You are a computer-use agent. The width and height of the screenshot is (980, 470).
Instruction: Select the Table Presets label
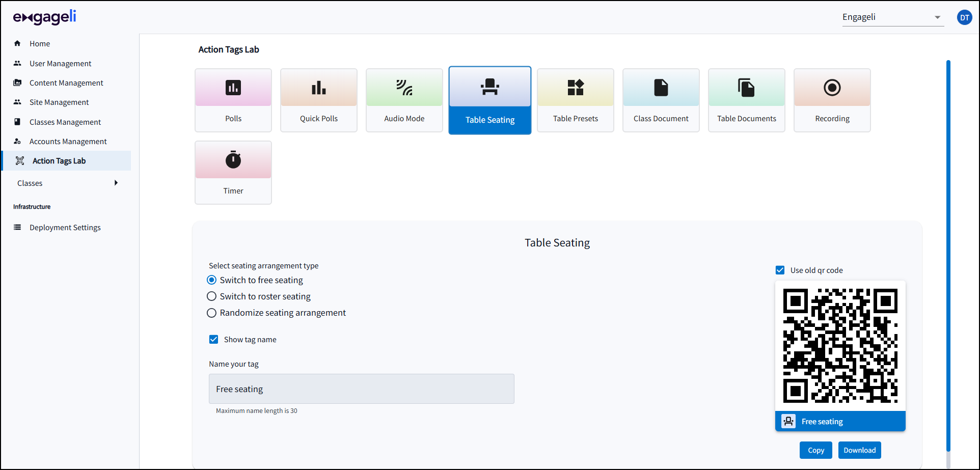(576, 119)
